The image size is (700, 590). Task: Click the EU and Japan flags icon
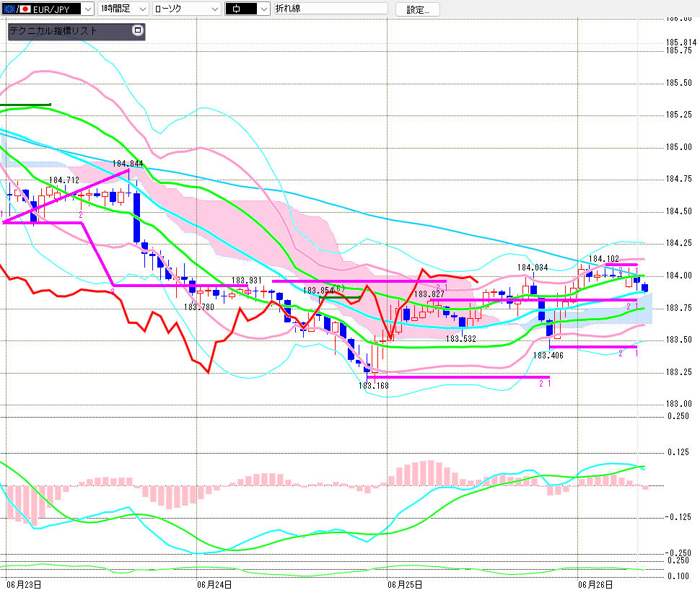point(17,9)
